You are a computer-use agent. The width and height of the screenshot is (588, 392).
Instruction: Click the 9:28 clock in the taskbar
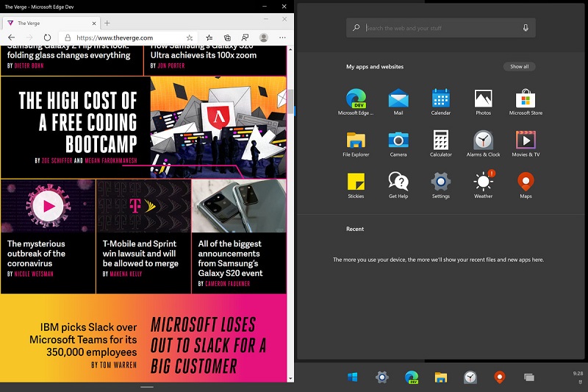point(578,374)
